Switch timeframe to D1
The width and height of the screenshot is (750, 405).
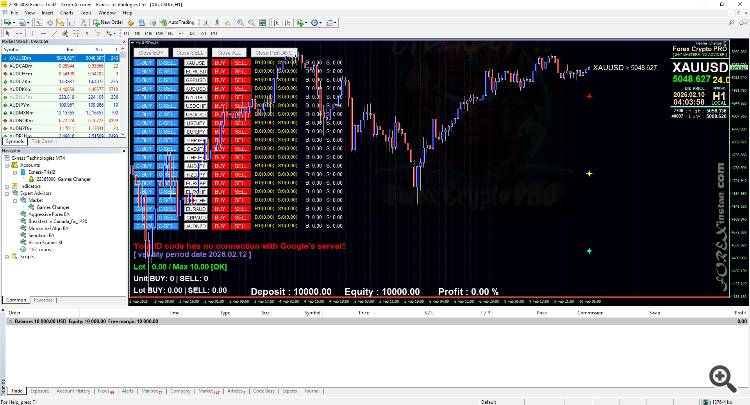(x=192, y=33)
